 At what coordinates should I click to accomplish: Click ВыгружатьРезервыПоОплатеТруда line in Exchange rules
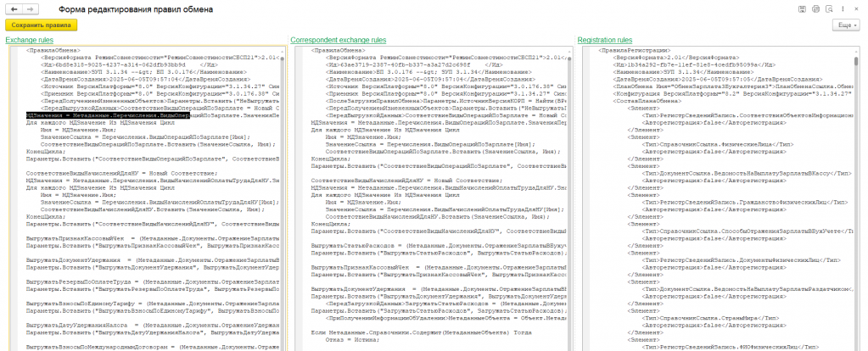click(x=152, y=281)
